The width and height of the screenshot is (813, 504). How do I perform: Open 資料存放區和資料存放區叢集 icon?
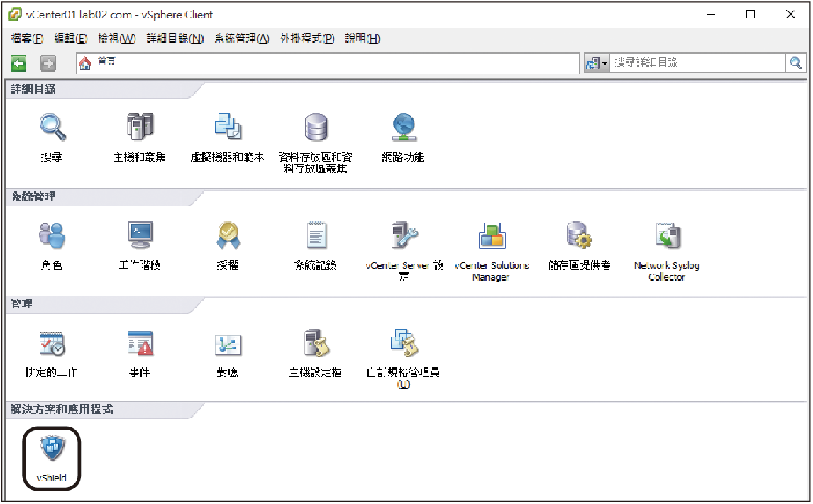[x=316, y=128]
